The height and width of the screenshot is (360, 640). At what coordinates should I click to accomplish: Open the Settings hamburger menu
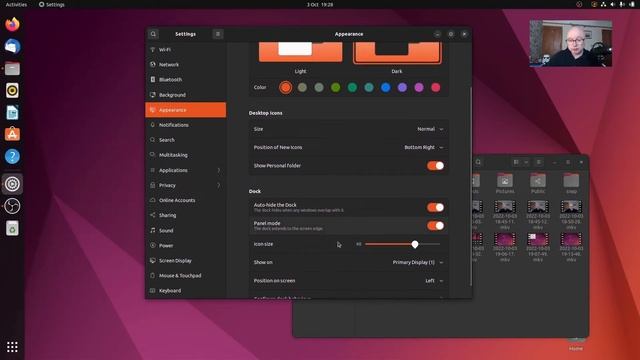218,34
